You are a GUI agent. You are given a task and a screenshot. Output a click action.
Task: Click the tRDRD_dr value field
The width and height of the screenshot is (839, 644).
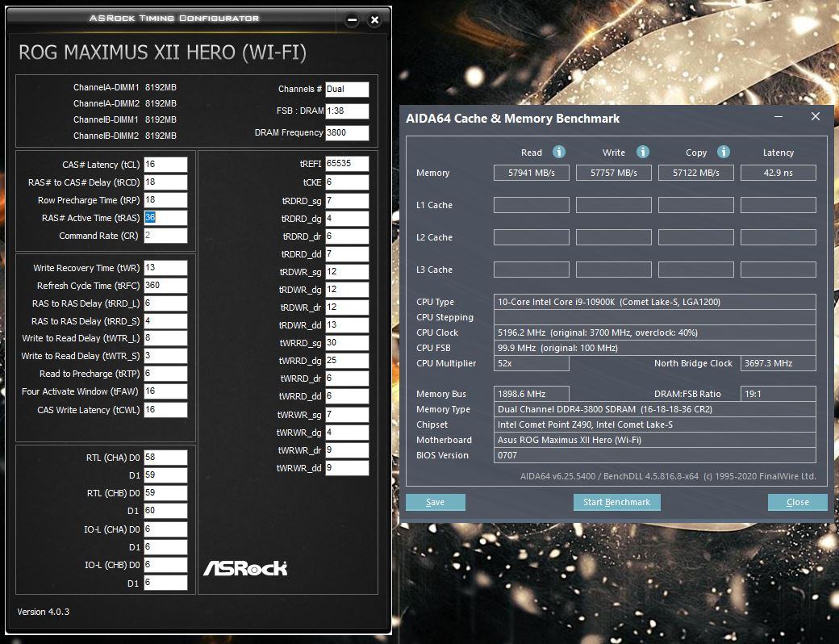pyautogui.click(x=347, y=236)
